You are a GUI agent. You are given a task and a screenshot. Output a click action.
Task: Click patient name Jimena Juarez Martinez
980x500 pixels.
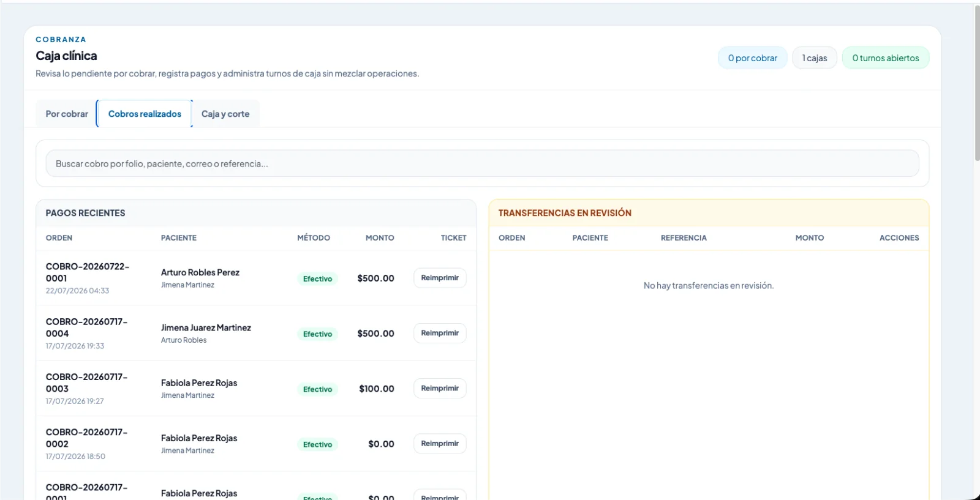click(206, 327)
